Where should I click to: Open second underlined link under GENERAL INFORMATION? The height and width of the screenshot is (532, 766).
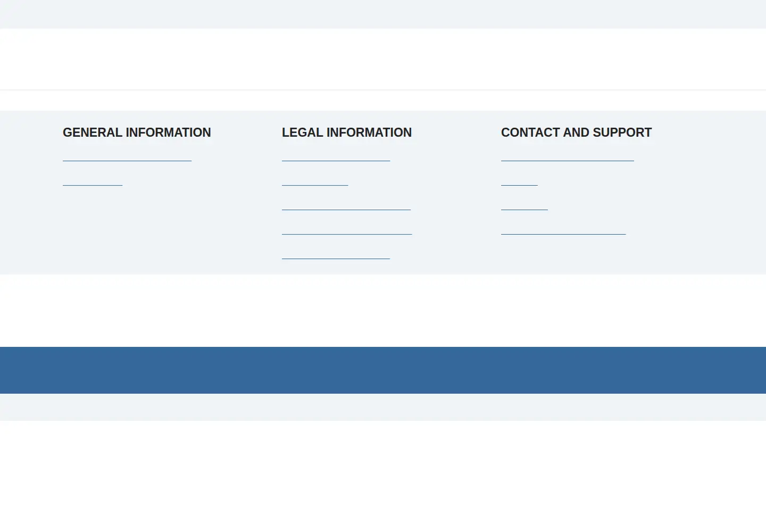93,180
